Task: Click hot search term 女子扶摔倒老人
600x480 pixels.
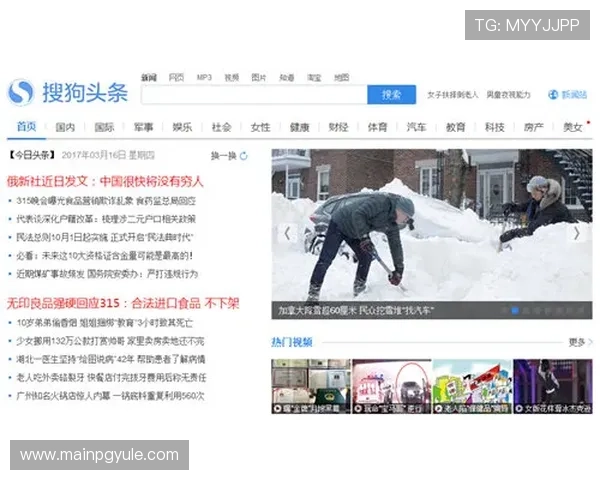Action: [453, 95]
